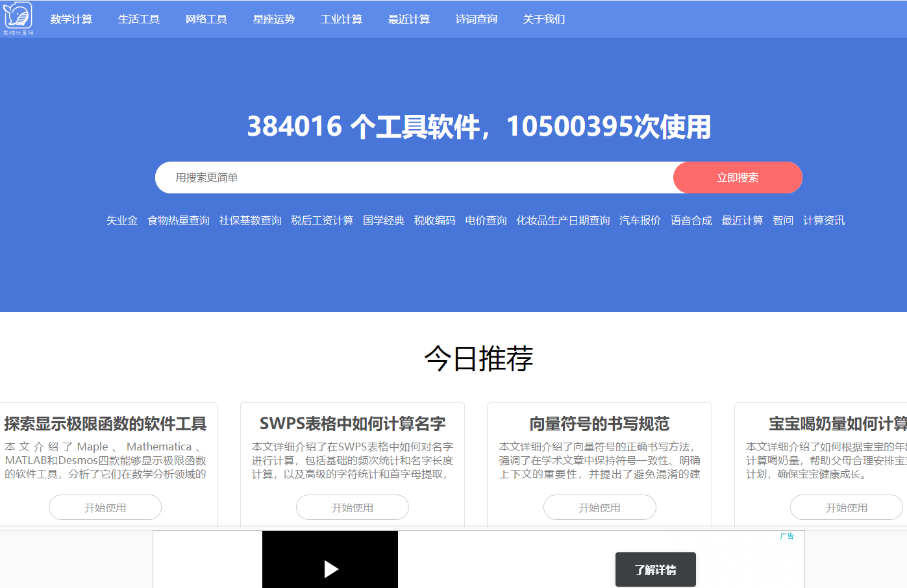Image resolution: width=907 pixels, height=588 pixels.
Task: Open article 探索显示极限函数的软件工具
Action: pos(105,424)
